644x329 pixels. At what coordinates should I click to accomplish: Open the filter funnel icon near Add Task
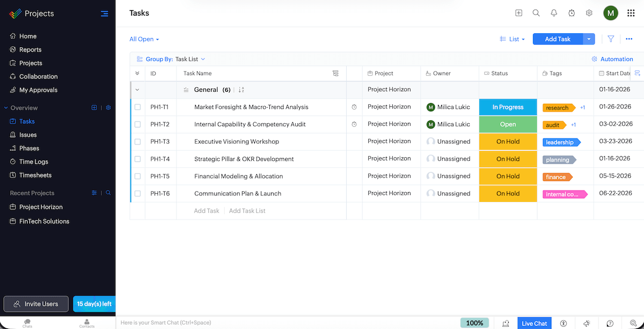[x=611, y=39]
